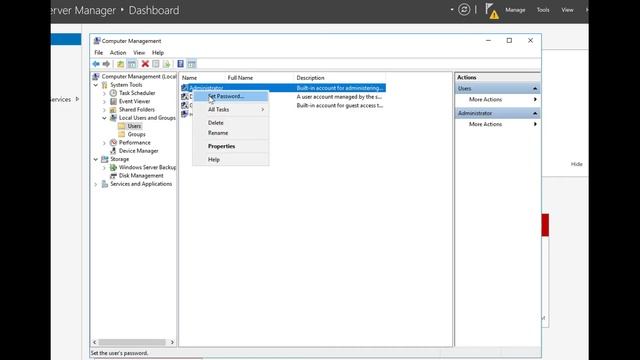Expand the Event Viewer node
Image resolution: width=640 pixels, height=360 pixels.
[x=104, y=101]
